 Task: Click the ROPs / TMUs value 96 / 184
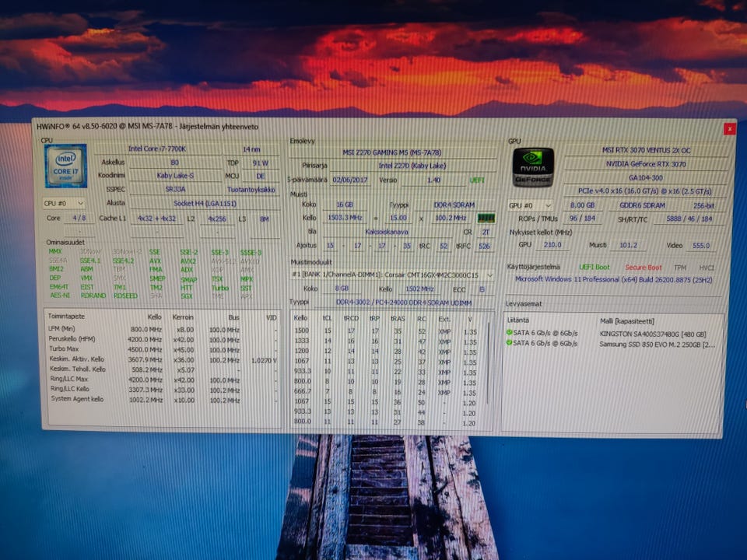click(582, 218)
